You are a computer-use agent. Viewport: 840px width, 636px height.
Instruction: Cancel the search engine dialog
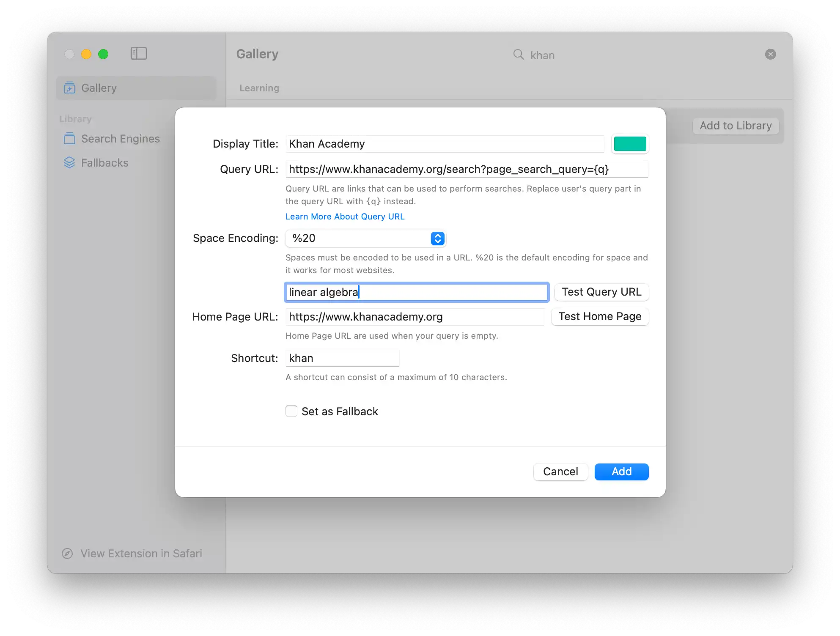[560, 472]
